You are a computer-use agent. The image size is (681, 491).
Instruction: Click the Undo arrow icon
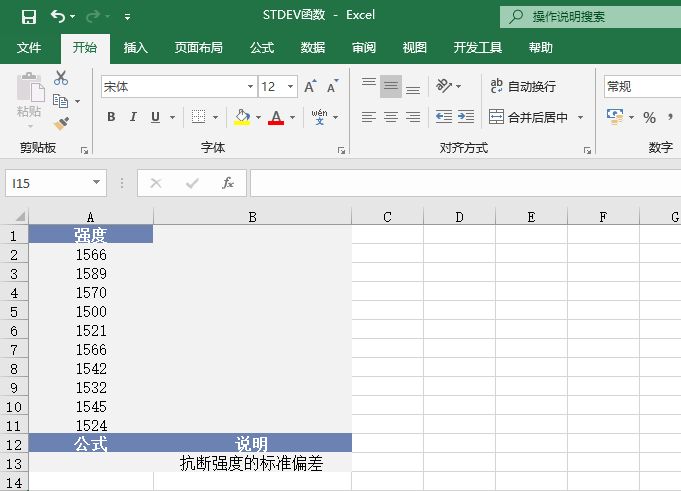(x=58, y=17)
